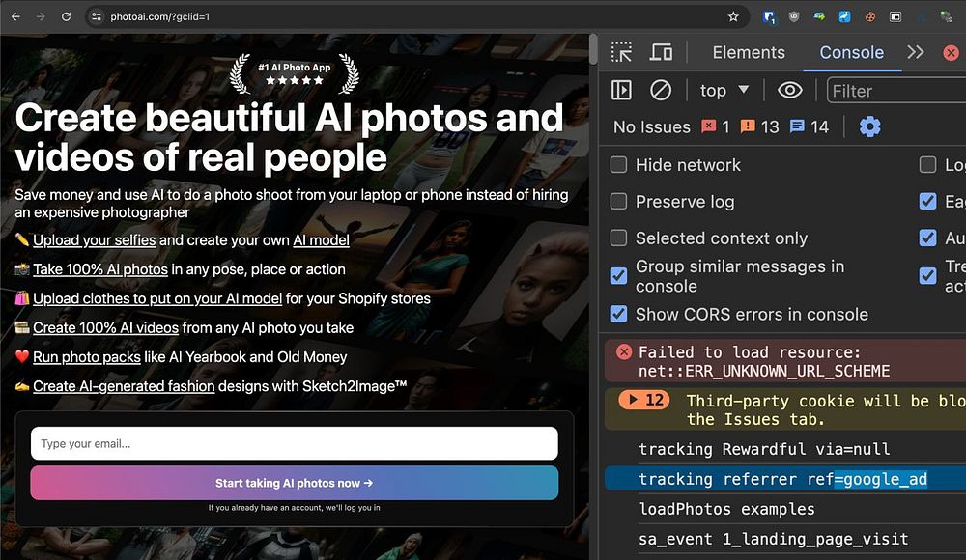Click the '#1 AI Photo App' badge

(x=295, y=73)
